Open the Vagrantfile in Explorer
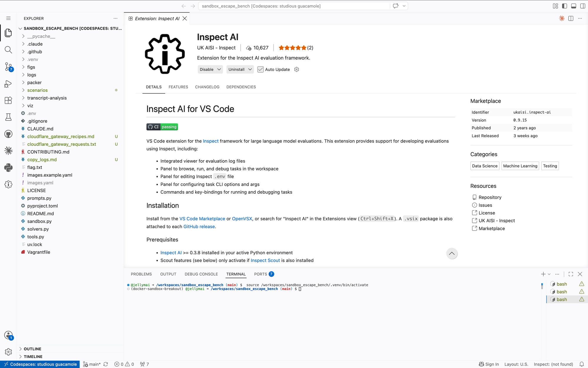This screenshot has height=368, width=588. [39, 252]
